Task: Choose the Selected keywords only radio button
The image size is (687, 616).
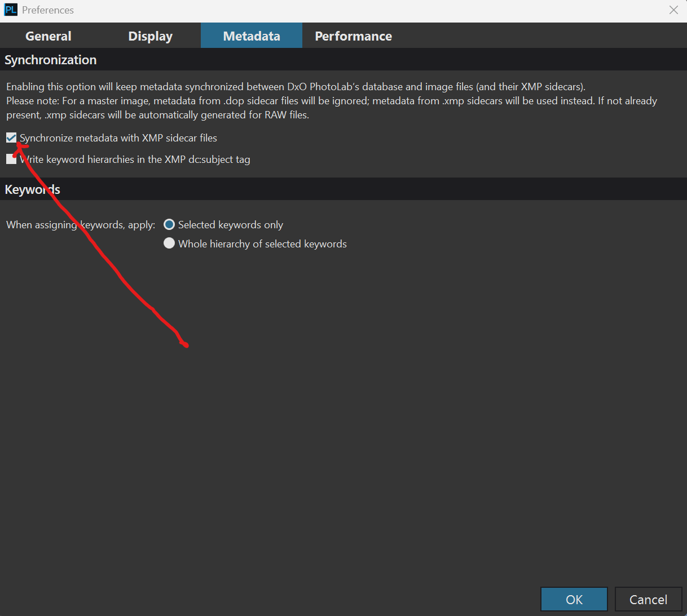Action: 169,225
